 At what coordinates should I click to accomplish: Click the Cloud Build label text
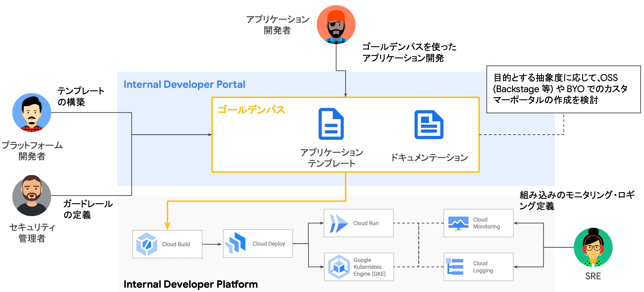click(x=176, y=244)
